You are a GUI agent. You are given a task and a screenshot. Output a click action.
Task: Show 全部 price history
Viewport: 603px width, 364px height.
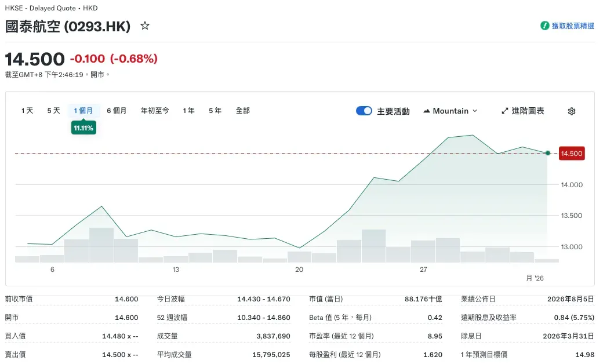[243, 111]
